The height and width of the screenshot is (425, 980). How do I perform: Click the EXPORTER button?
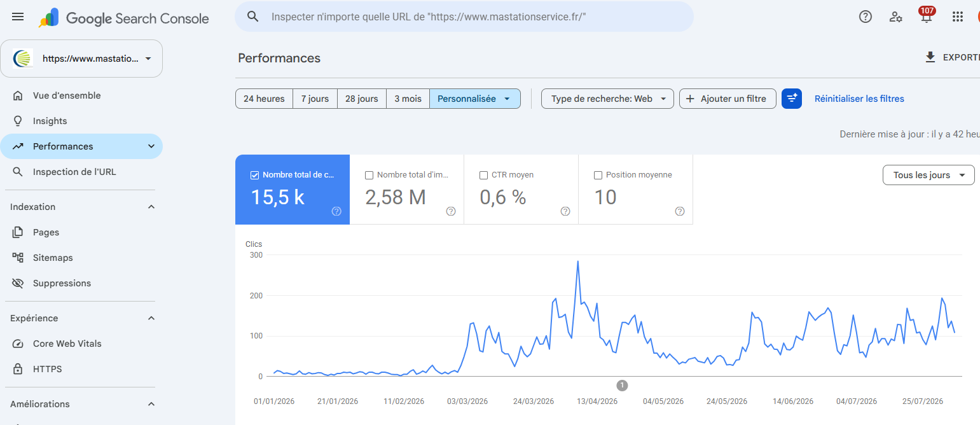[x=952, y=57]
